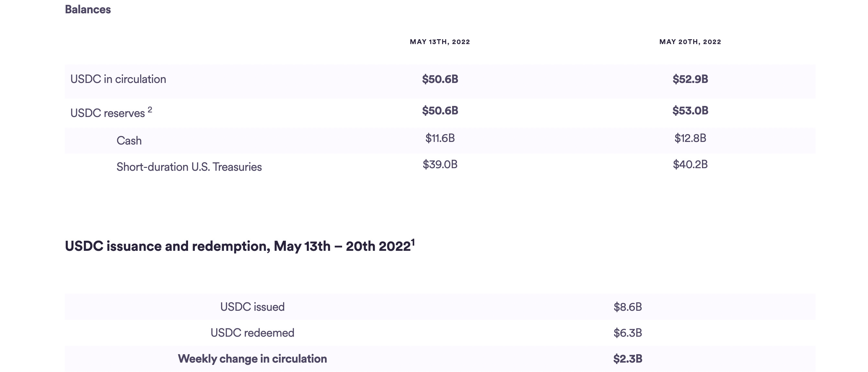The height and width of the screenshot is (372, 868).
Task: Select the $8.6B issued value
Action: click(628, 307)
